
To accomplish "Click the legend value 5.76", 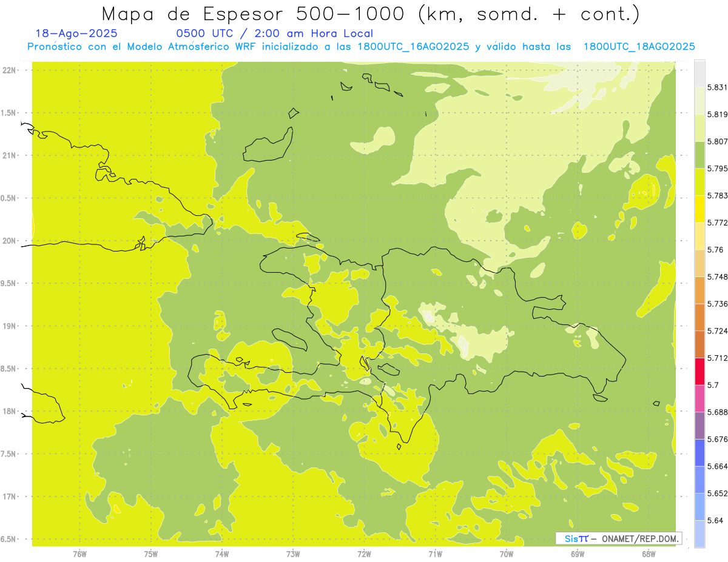I will [x=715, y=250].
